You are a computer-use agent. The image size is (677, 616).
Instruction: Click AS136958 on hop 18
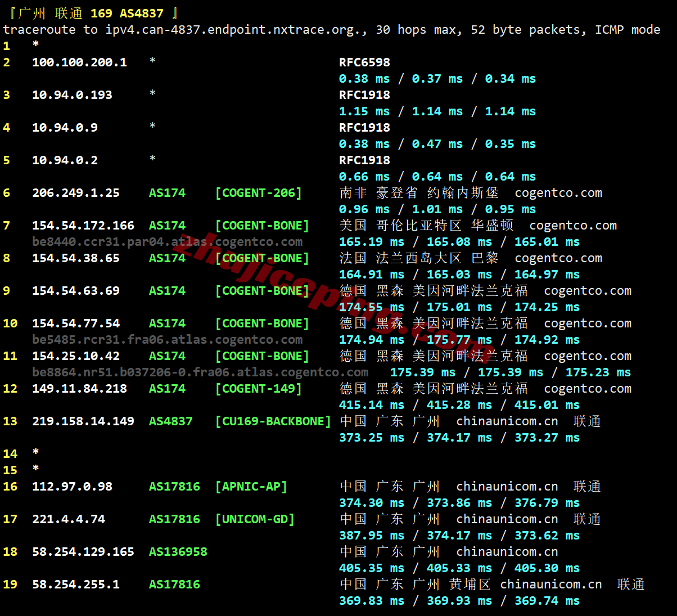(x=178, y=552)
